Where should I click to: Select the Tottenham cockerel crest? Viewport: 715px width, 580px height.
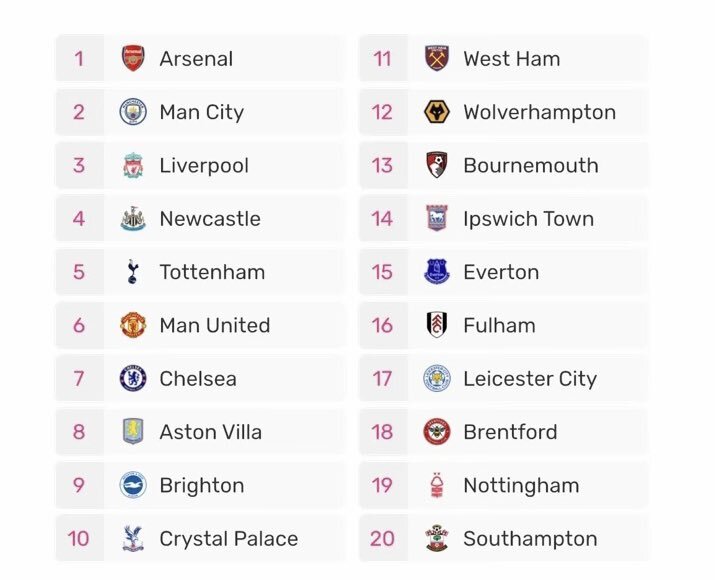pyautogui.click(x=133, y=272)
